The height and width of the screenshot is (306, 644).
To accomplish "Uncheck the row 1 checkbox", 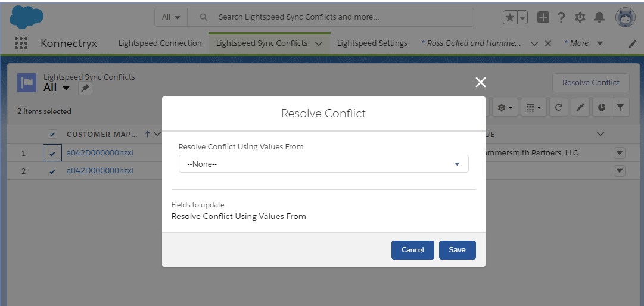I will 52,154.
